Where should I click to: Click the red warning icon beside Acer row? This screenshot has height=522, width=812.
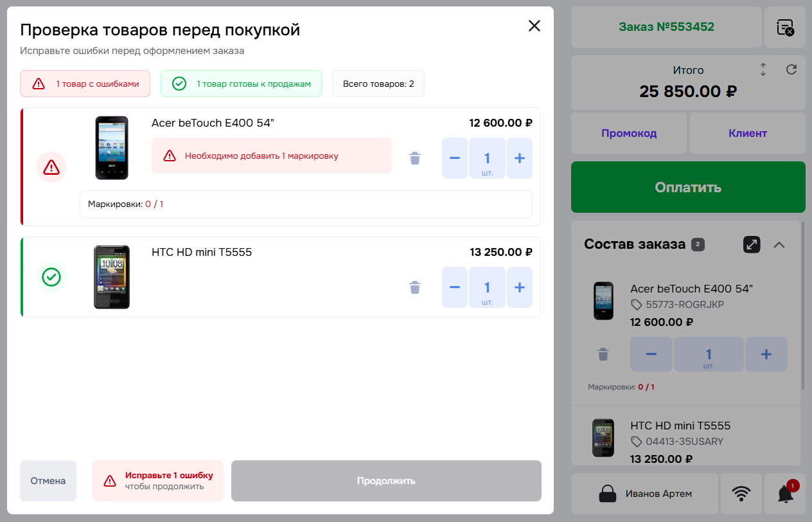(x=51, y=167)
